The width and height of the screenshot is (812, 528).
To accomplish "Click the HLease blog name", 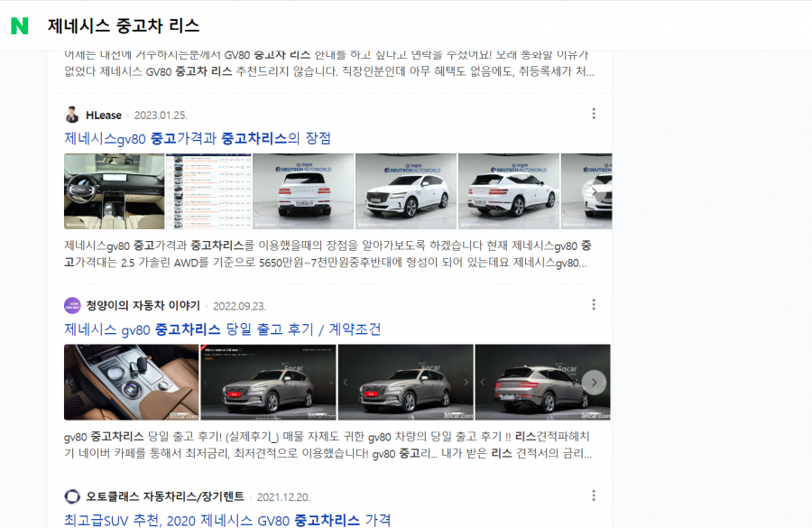I will pos(104,115).
